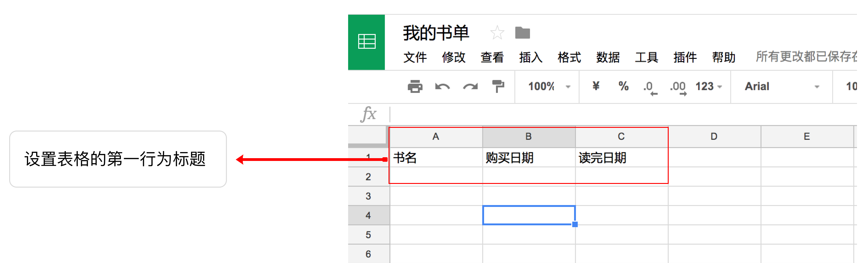The height and width of the screenshot is (263, 868).
Task: Click the redo arrow icon
Action: pyautogui.click(x=470, y=87)
